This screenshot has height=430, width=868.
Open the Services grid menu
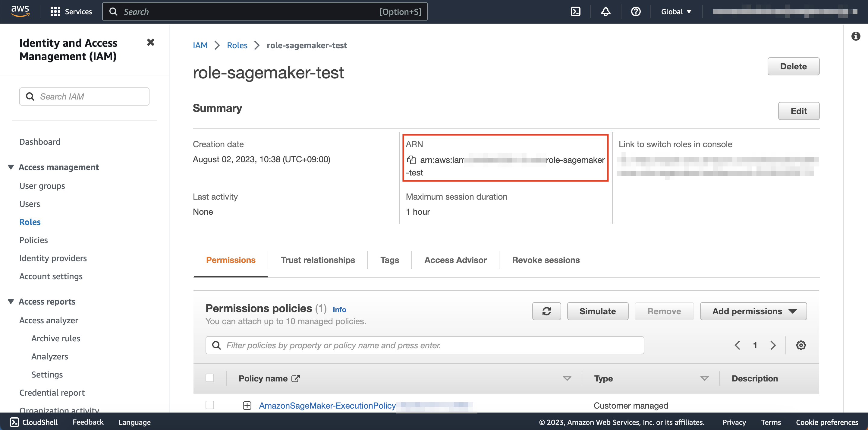(x=71, y=12)
